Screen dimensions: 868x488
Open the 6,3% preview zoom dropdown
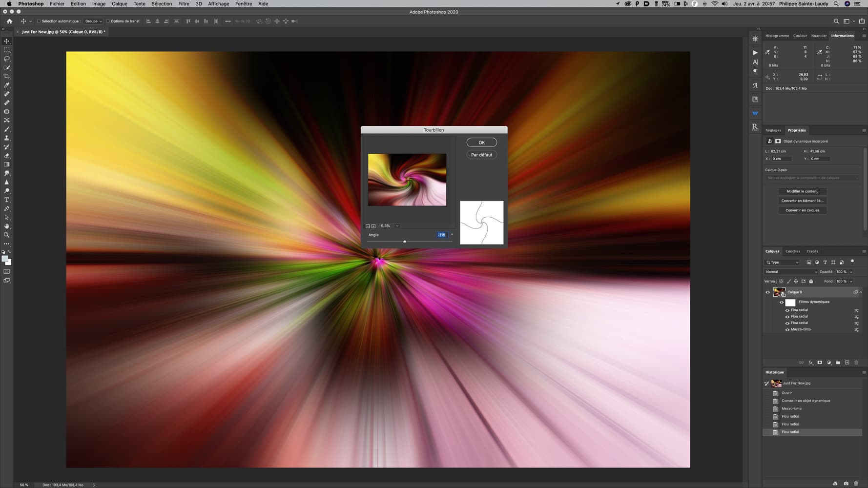tap(397, 226)
